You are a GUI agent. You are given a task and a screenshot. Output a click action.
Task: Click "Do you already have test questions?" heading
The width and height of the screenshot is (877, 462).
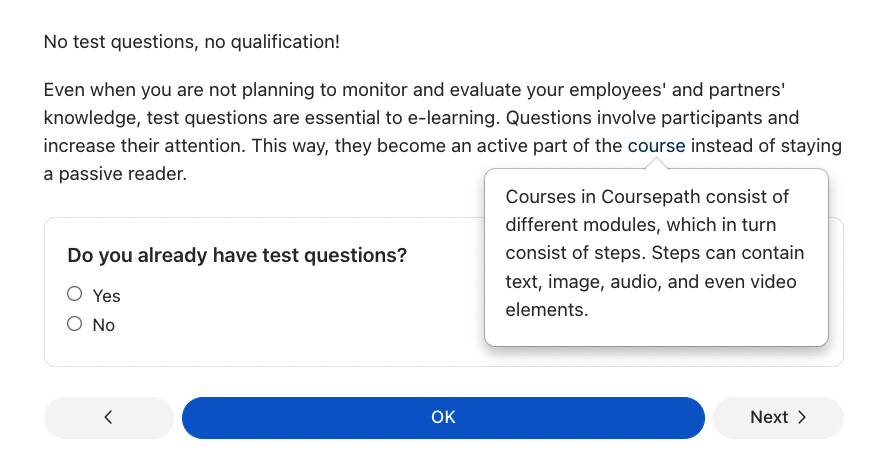coord(237,255)
